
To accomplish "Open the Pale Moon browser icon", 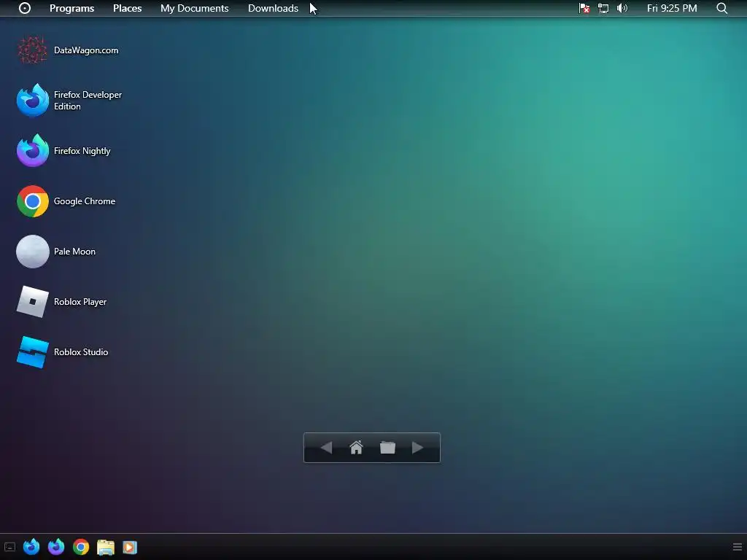I will 56,252.
